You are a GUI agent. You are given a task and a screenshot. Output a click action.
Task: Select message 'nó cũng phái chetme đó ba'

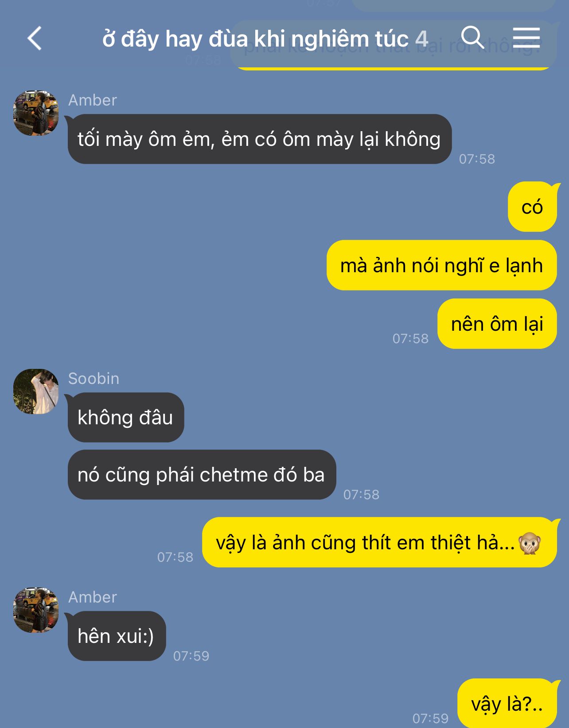202,474
